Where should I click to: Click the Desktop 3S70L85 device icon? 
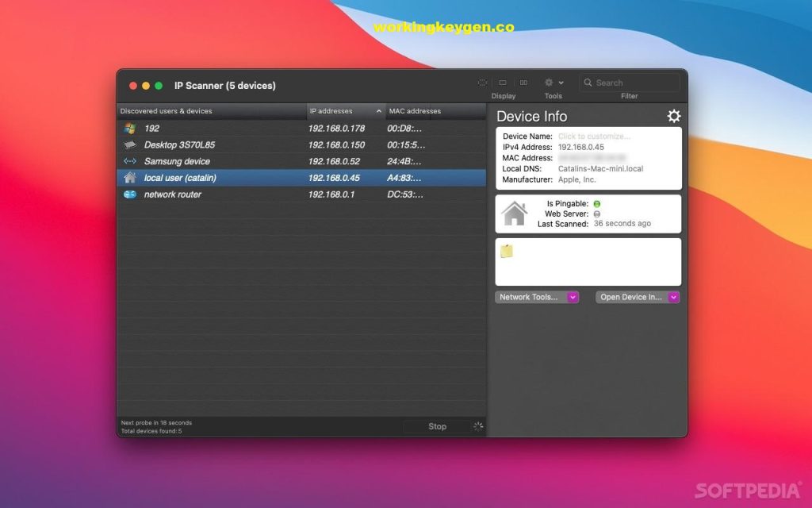point(130,144)
